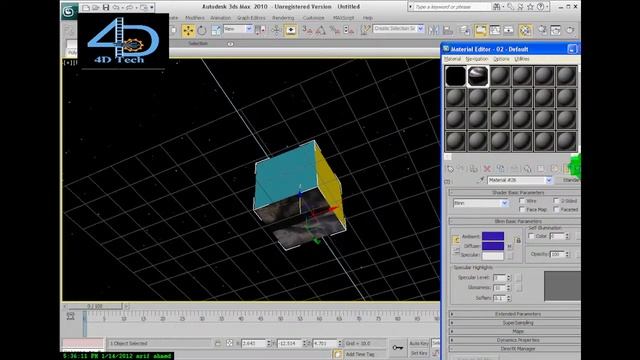The width and height of the screenshot is (640, 360).
Task: Click the Set Key button
Action: [x=419, y=353]
